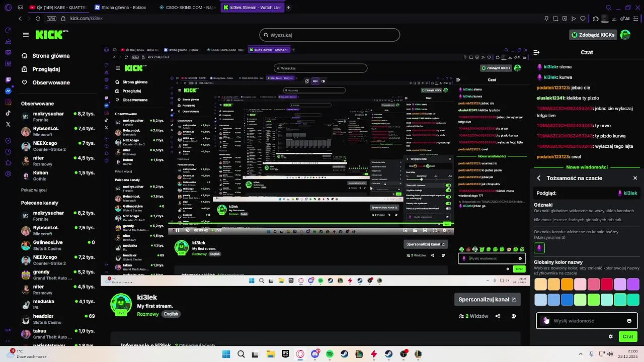Send the message with the green Czat button
Screen dimensions: 644x362
point(628,336)
